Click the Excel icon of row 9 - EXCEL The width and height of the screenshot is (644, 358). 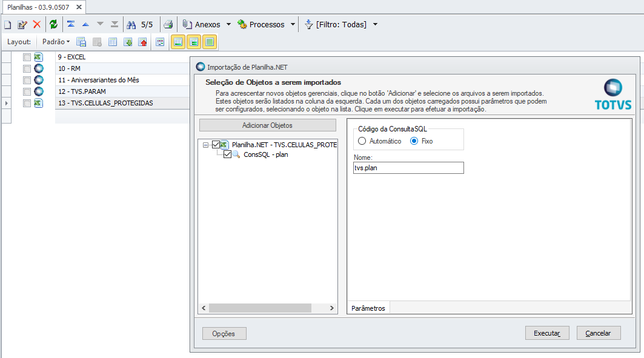(x=39, y=57)
